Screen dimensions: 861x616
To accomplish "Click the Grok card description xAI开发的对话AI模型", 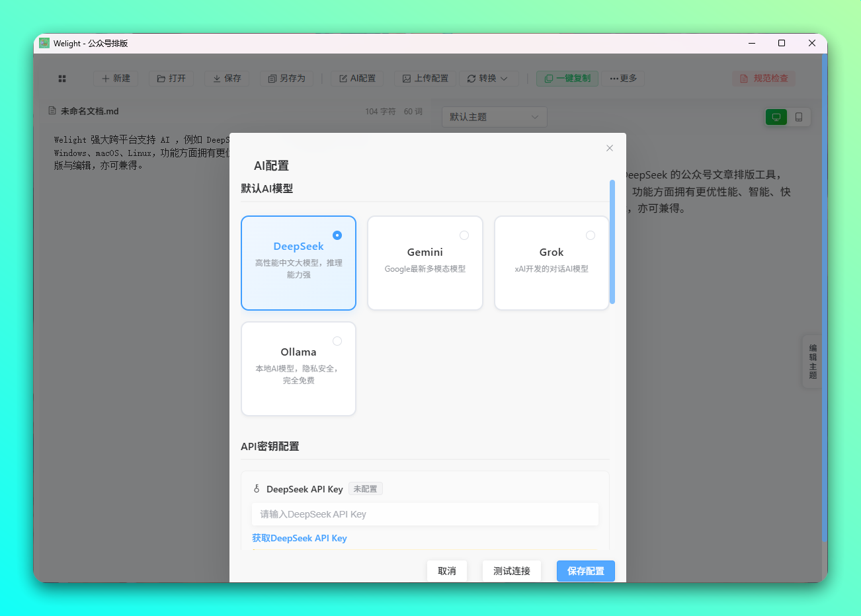I will point(552,269).
